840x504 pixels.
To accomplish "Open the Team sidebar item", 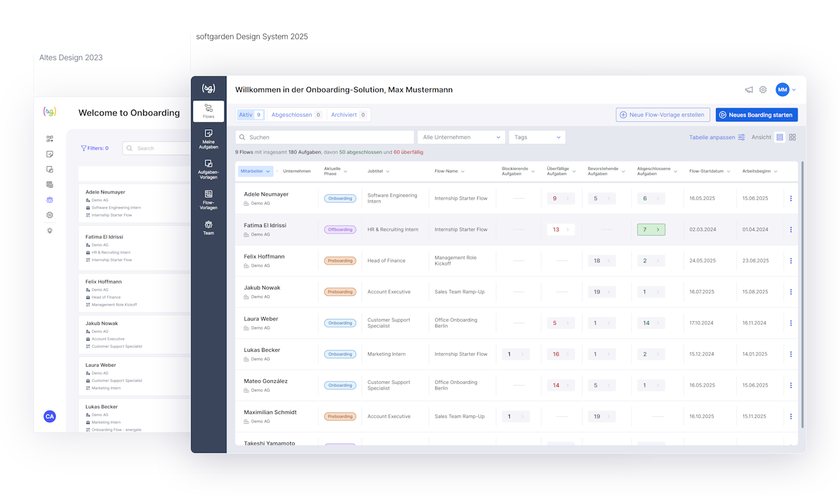I will (x=208, y=228).
